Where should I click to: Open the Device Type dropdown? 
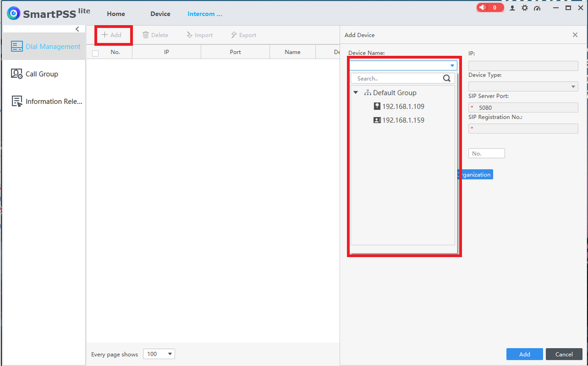(x=523, y=87)
